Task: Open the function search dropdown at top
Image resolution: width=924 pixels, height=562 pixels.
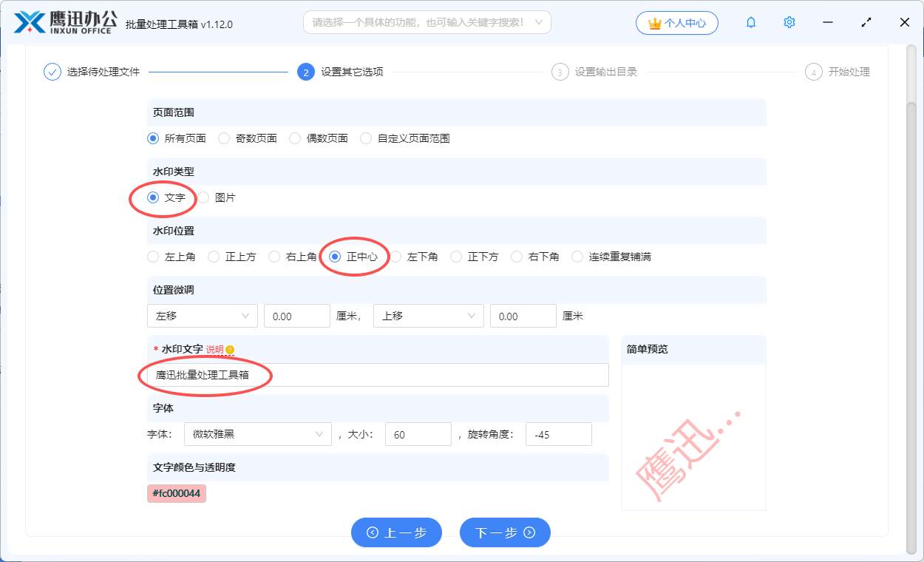Action: pos(427,23)
